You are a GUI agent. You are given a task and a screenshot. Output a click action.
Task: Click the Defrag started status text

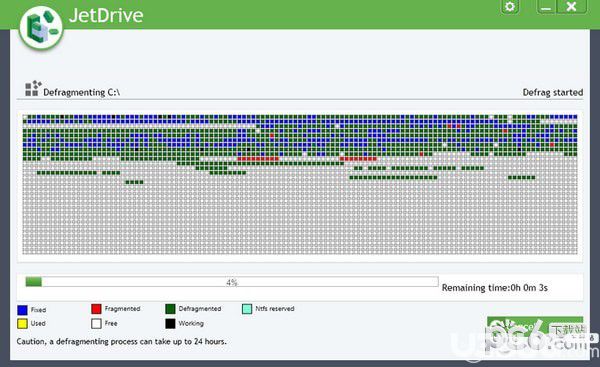pos(553,92)
